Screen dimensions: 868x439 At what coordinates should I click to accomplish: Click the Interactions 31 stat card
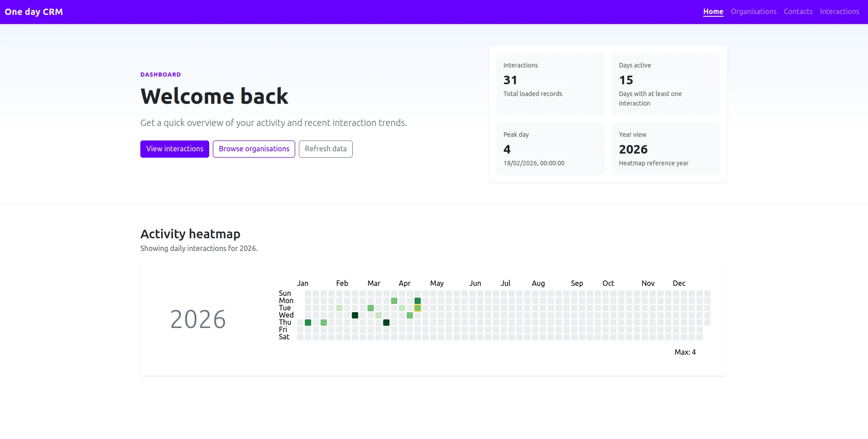point(550,84)
